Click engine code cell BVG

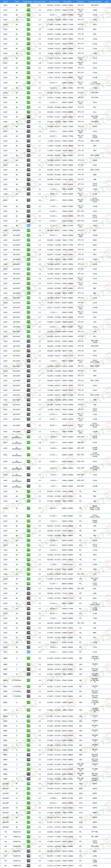[95, 351]
